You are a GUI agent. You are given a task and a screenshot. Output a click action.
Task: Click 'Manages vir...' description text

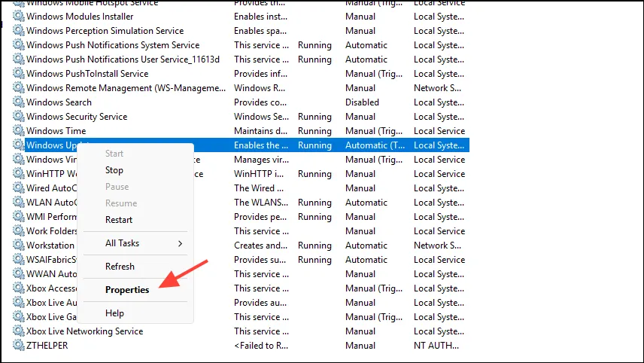point(262,160)
